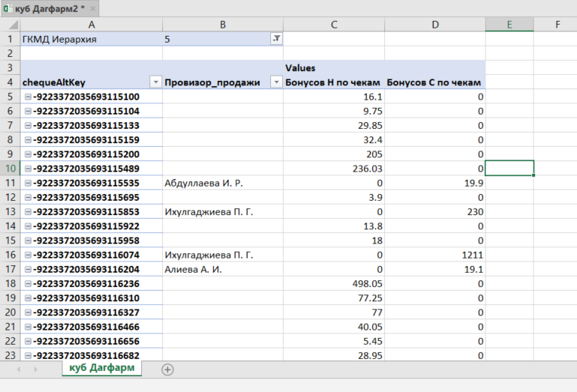The image size is (577, 392).
Task: Select the column E header
Action: (509, 24)
